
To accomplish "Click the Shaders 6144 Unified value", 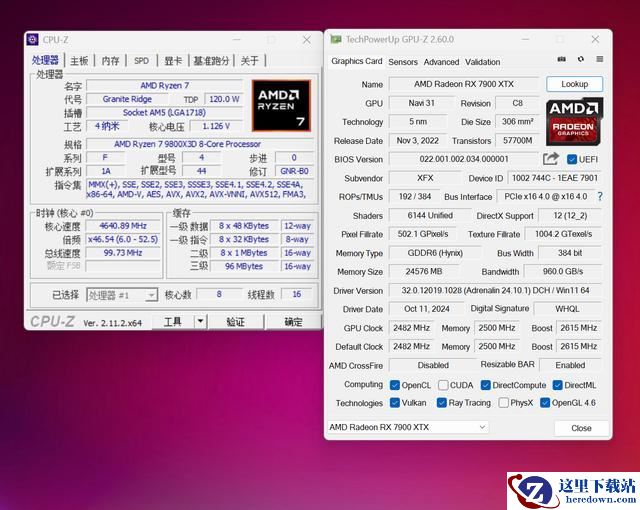I will (x=430, y=215).
